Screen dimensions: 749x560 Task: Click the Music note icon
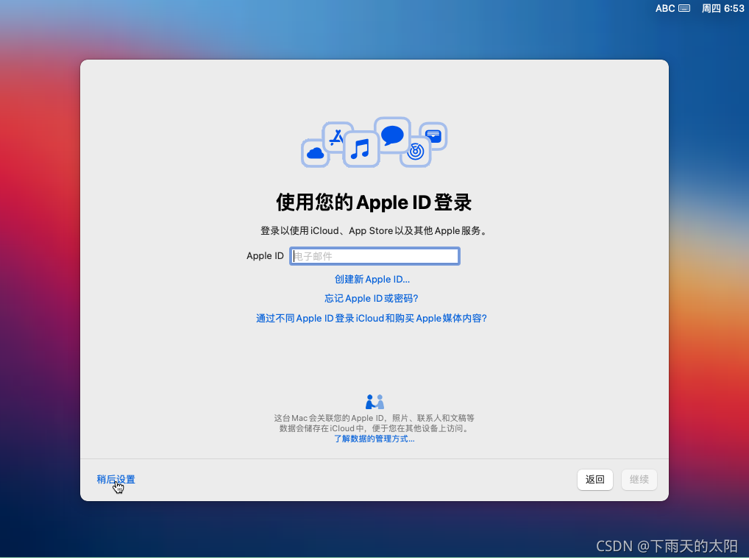tap(361, 149)
